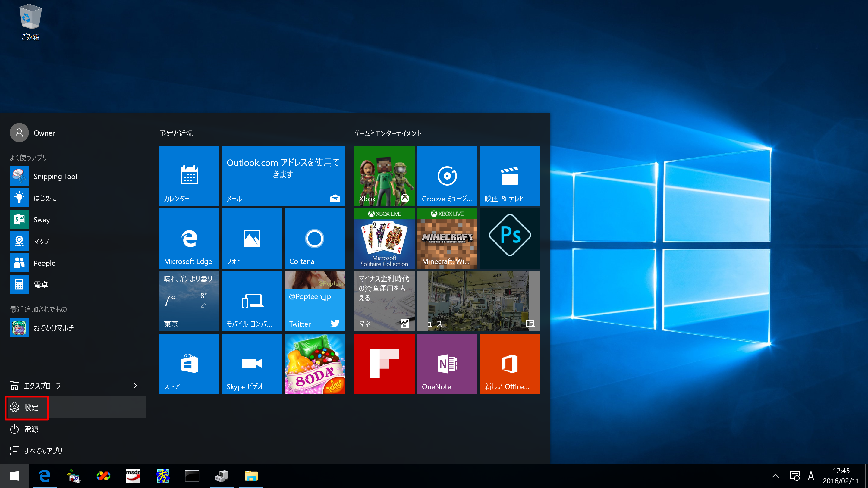The image size is (868, 488).
Task: Open the command prompt taskbar icon
Action: tap(192, 476)
